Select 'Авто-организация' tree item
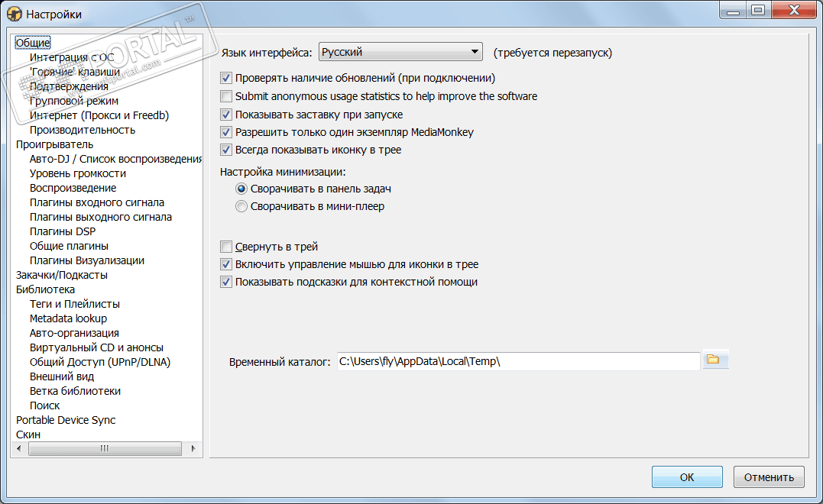 point(74,333)
